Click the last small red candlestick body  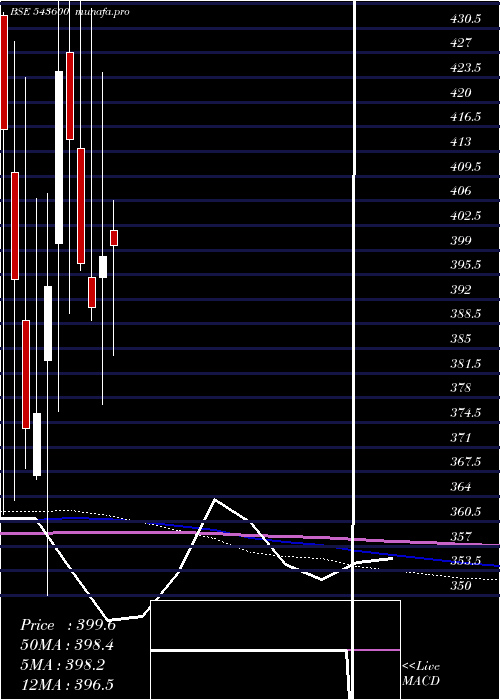click(114, 238)
